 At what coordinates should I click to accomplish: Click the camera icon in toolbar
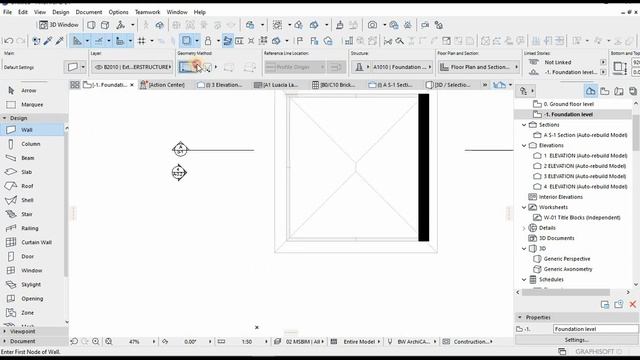click(372, 25)
